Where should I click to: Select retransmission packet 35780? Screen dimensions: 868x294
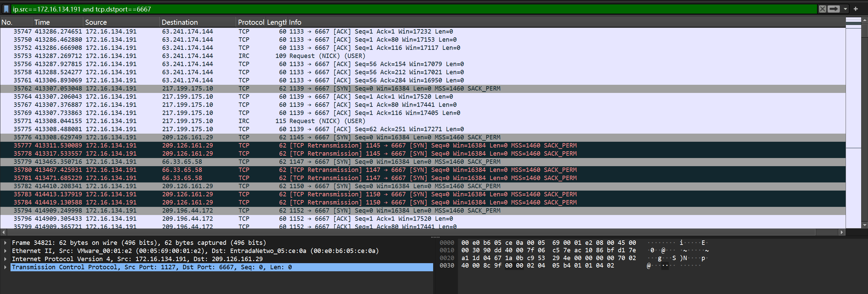pyautogui.click(x=423, y=170)
